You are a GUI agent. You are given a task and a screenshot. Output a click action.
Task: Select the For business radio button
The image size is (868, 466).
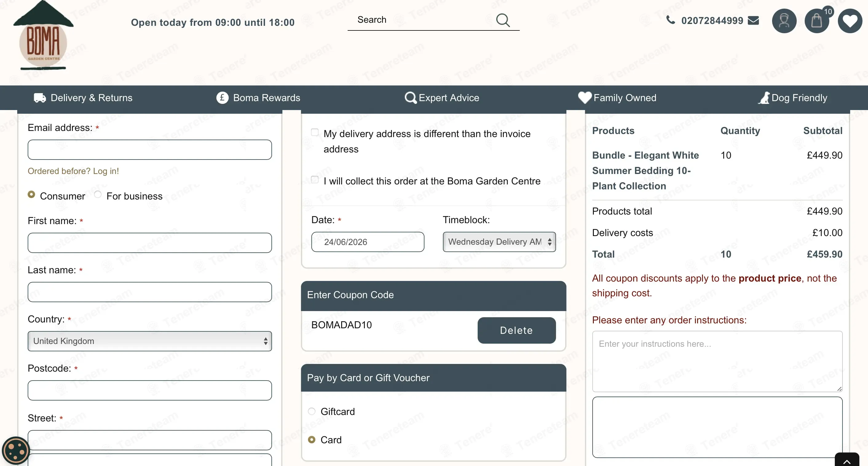click(98, 194)
